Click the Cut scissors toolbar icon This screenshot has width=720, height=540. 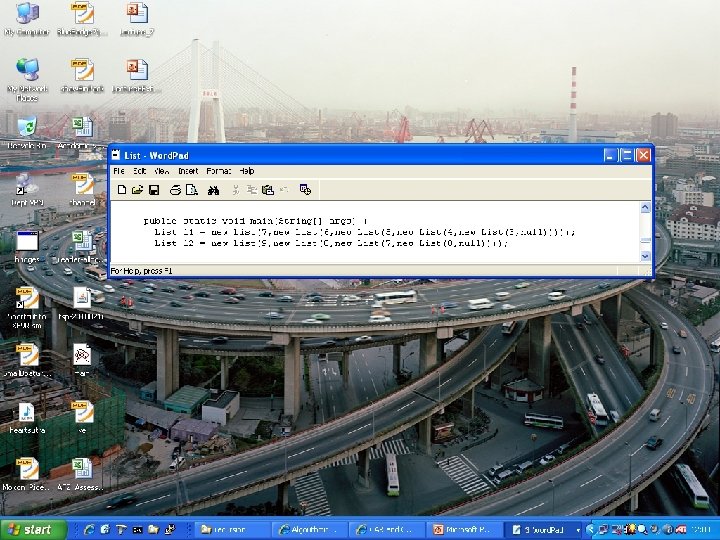tap(236, 190)
